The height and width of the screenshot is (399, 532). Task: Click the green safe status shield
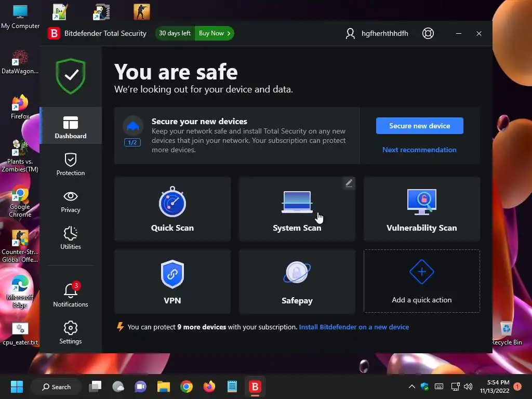pyautogui.click(x=71, y=76)
